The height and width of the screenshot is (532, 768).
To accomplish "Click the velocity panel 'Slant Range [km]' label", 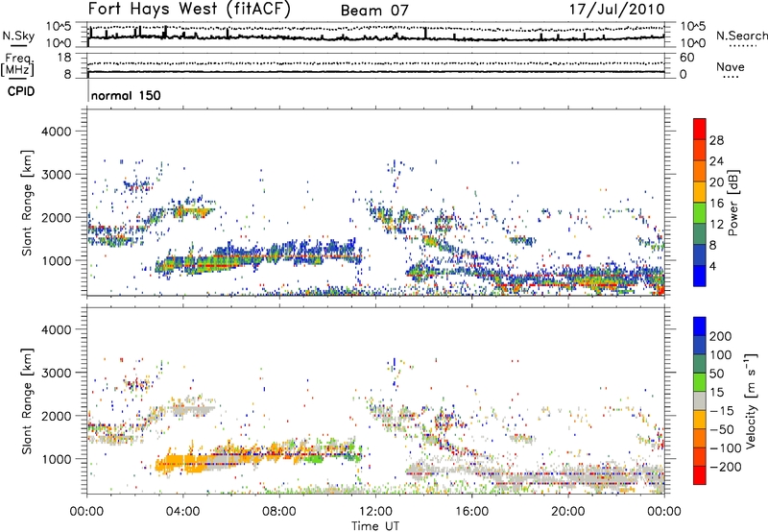I will 27,401.
